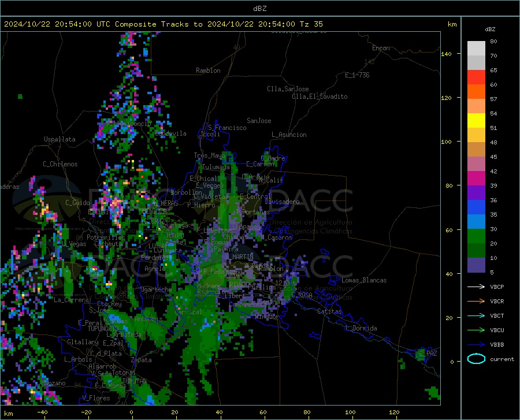
Task: Click the 'Mirador' map label
Action: tap(268, 317)
